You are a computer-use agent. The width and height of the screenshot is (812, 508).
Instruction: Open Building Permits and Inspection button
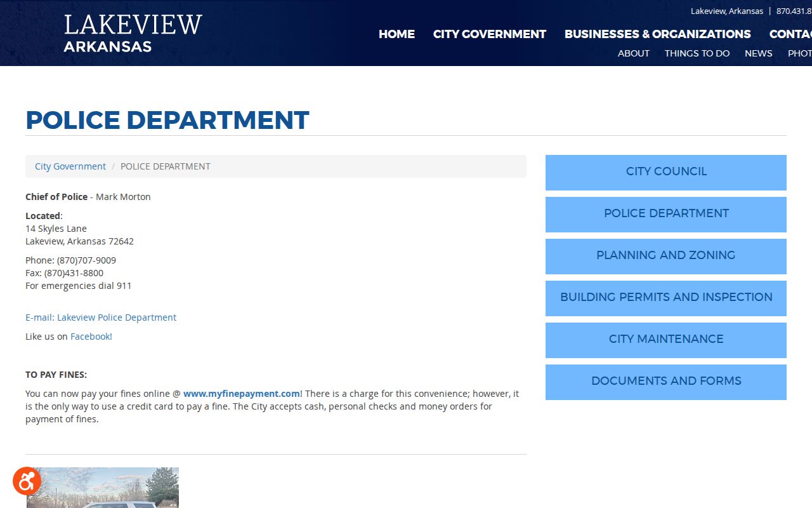666,298
